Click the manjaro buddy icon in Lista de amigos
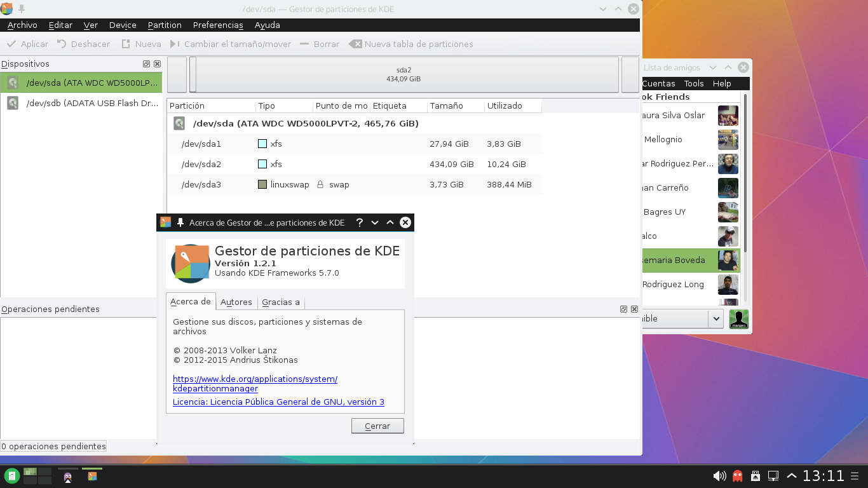The height and width of the screenshot is (488, 868). [739, 319]
